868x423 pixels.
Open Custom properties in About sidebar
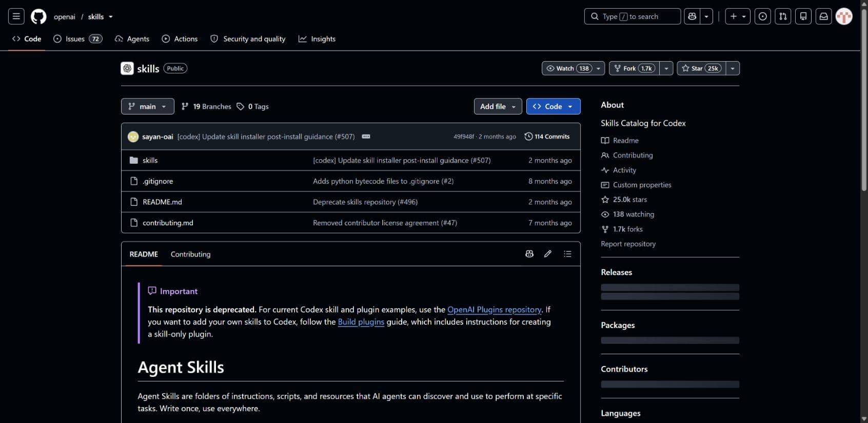pyautogui.click(x=636, y=185)
